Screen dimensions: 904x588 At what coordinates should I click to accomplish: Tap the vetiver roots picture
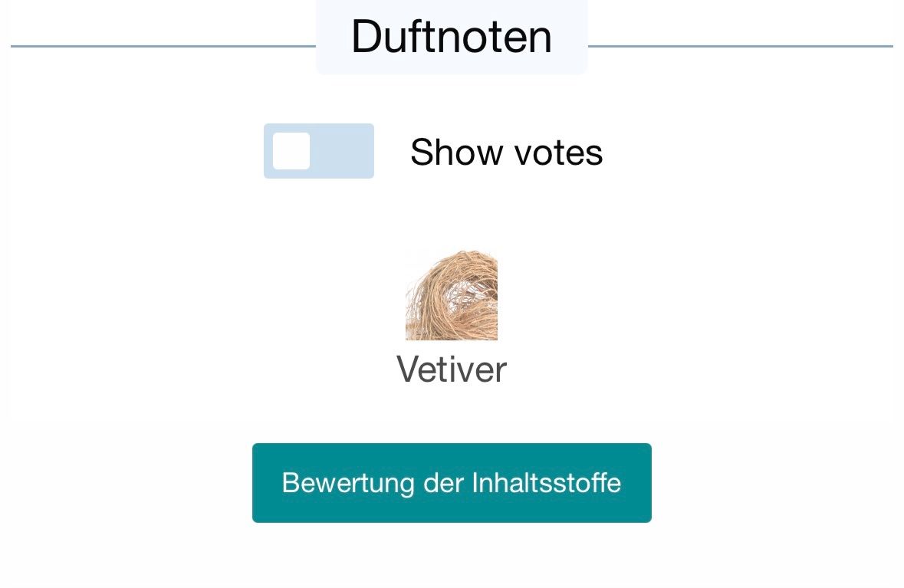[x=452, y=295]
